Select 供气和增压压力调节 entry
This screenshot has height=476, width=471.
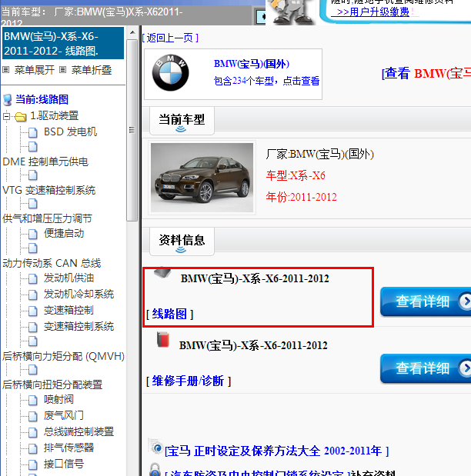tap(47, 218)
